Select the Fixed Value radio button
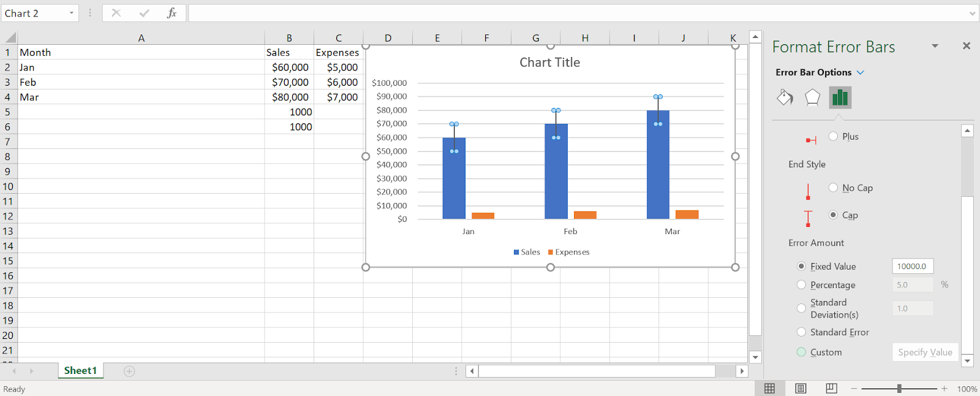980x396 pixels. point(801,266)
